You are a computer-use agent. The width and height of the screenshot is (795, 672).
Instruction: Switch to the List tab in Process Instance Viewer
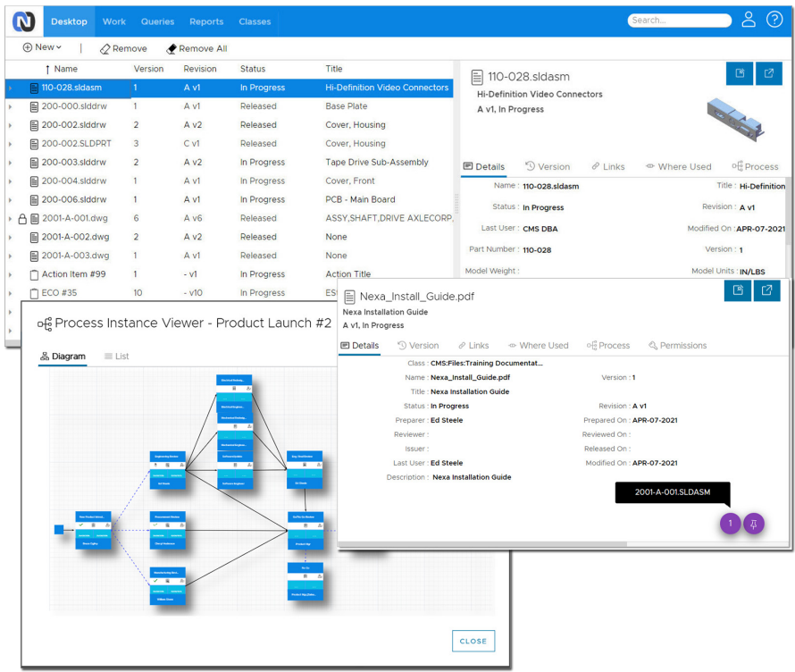[x=115, y=355]
